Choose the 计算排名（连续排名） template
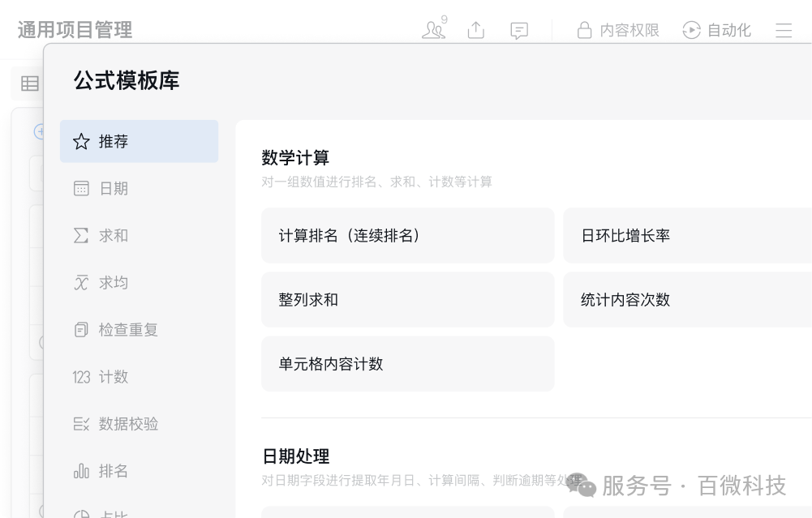 pos(407,235)
